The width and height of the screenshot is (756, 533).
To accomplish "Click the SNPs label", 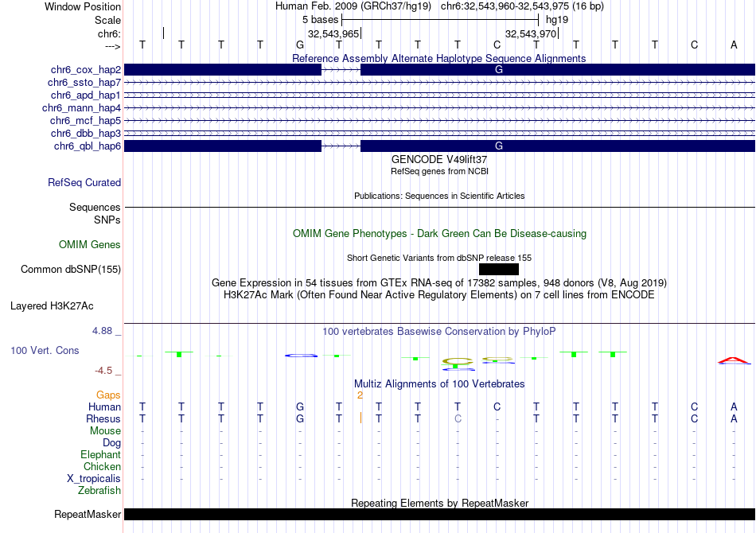I will pyautogui.click(x=107, y=220).
